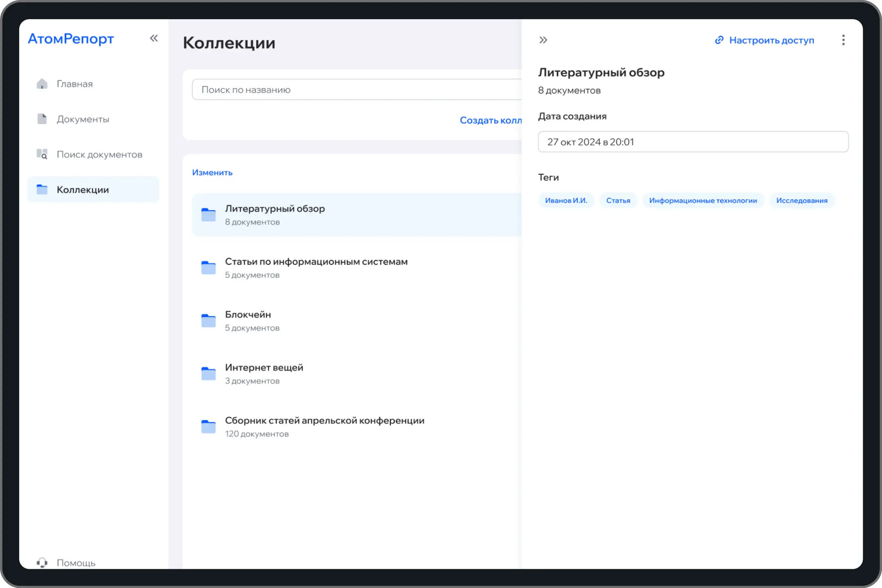Click the Документы file icon
Viewport: 882px width, 588px height.
coord(42,119)
